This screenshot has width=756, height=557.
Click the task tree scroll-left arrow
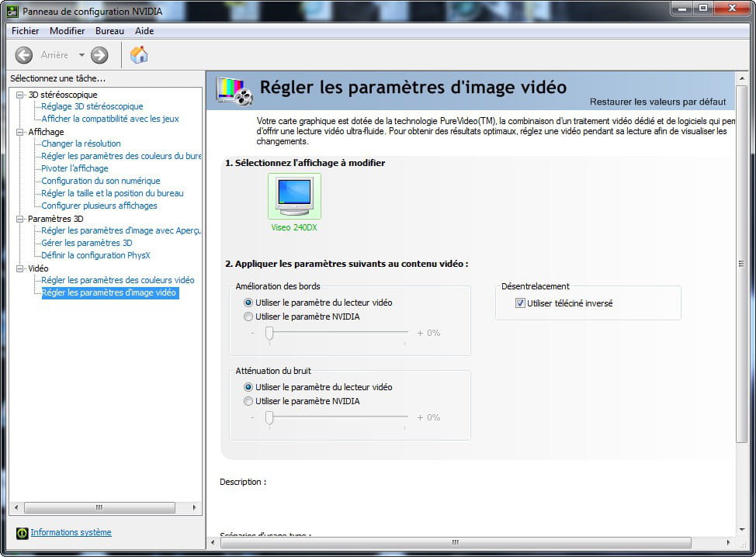pos(17,508)
